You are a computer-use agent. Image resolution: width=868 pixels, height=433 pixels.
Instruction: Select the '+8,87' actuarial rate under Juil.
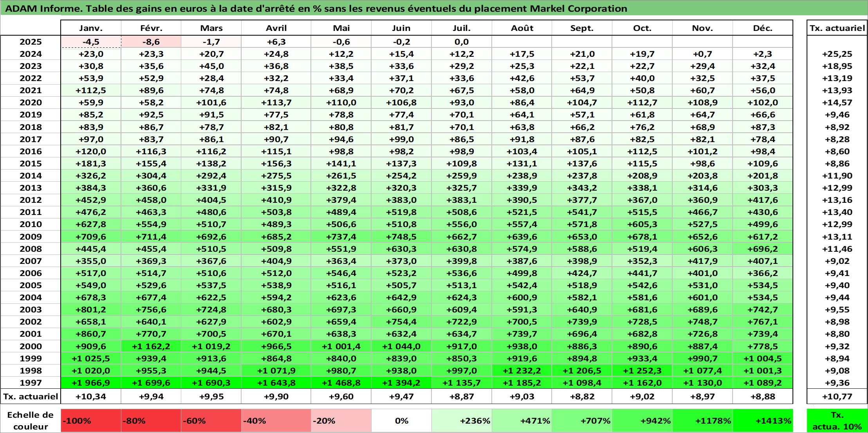[462, 397]
